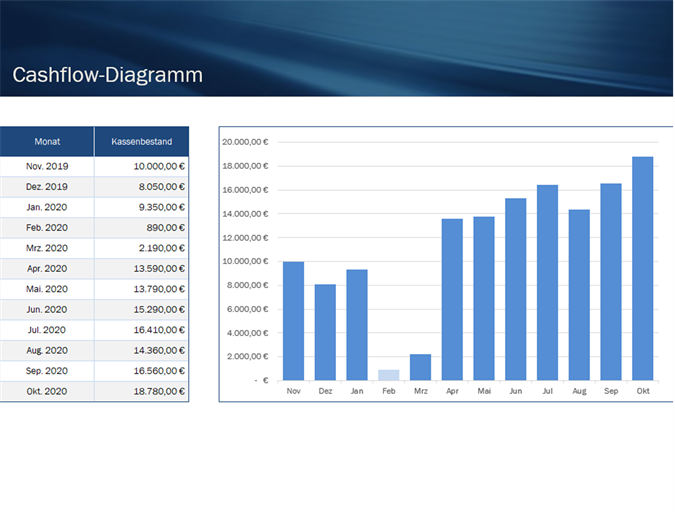The image size is (675, 520).
Task: Select the Nov. 2019 month cell
Action: tap(47, 166)
